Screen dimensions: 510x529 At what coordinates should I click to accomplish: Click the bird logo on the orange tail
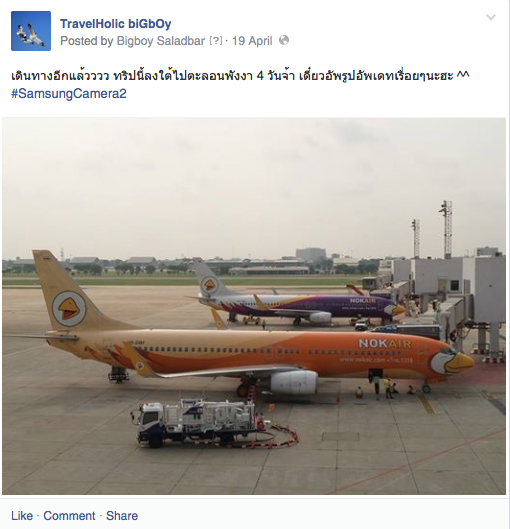69,309
